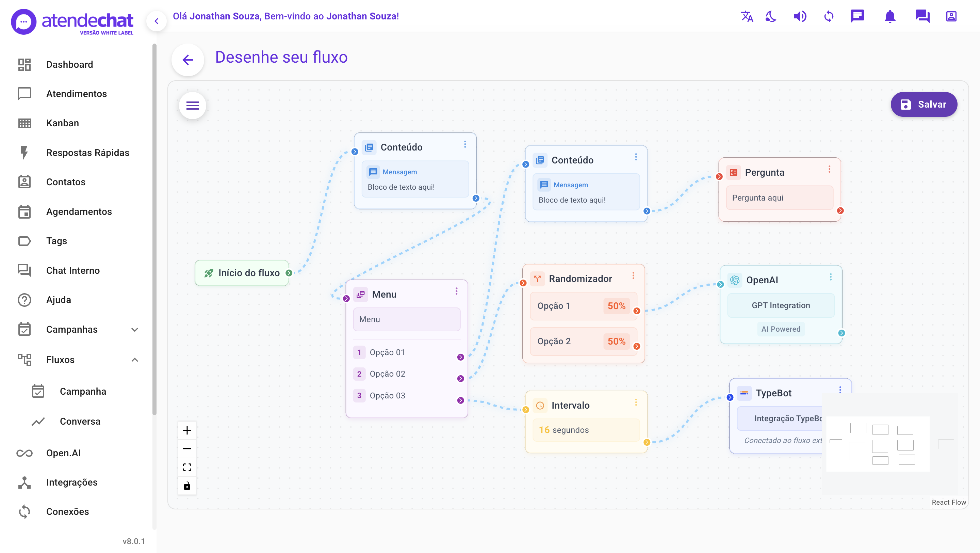The width and height of the screenshot is (980, 553).
Task: Click the sidebar vertical scrollbar
Action: [x=154, y=228]
